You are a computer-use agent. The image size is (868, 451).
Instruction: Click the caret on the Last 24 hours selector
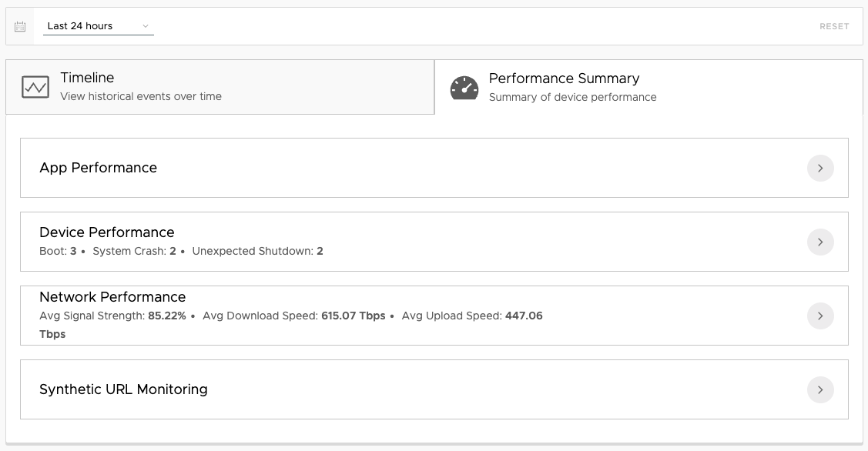coord(145,26)
